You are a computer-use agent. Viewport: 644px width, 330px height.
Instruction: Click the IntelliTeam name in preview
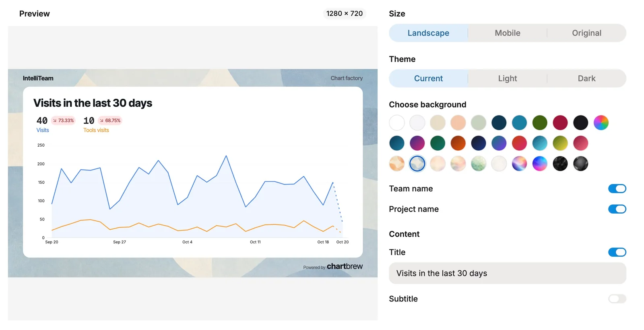click(x=38, y=78)
